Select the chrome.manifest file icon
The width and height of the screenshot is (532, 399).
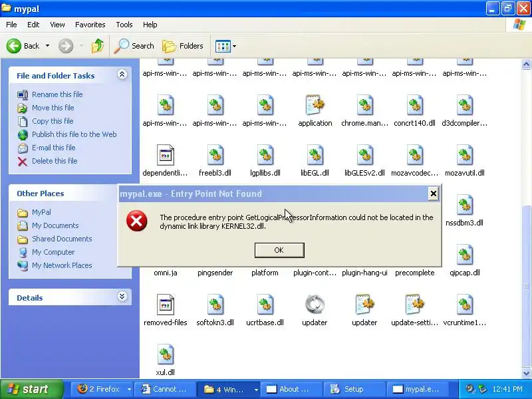tap(364, 105)
